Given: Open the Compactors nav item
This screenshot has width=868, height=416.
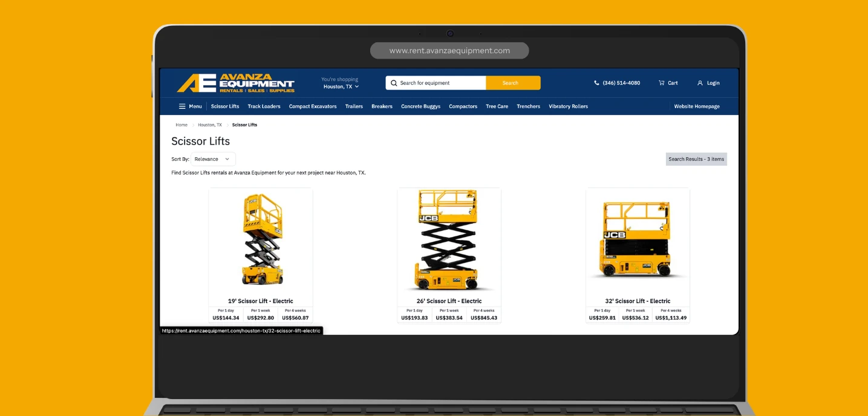Looking at the screenshot, I should coord(463,106).
